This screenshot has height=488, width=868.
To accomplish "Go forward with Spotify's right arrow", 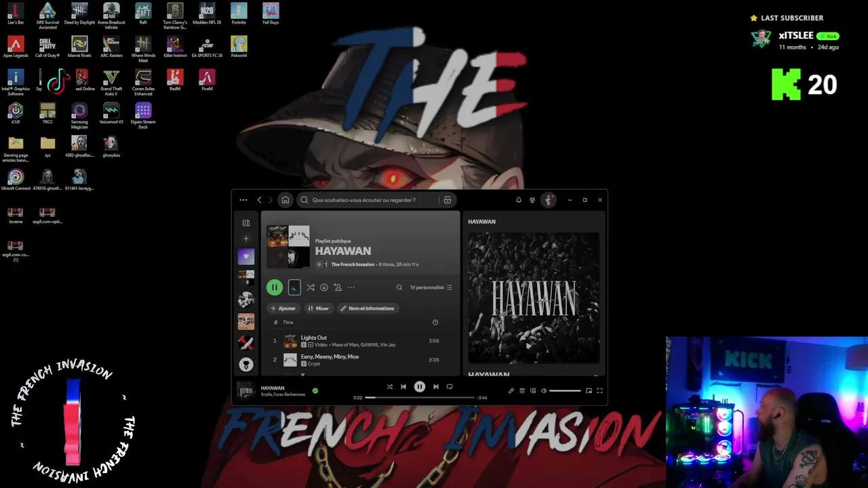I will click(x=271, y=200).
